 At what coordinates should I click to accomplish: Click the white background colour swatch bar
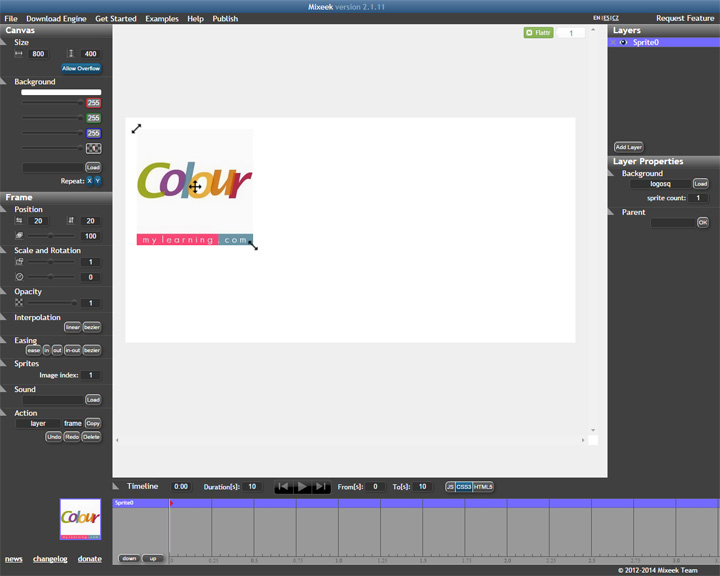pyautogui.click(x=61, y=92)
